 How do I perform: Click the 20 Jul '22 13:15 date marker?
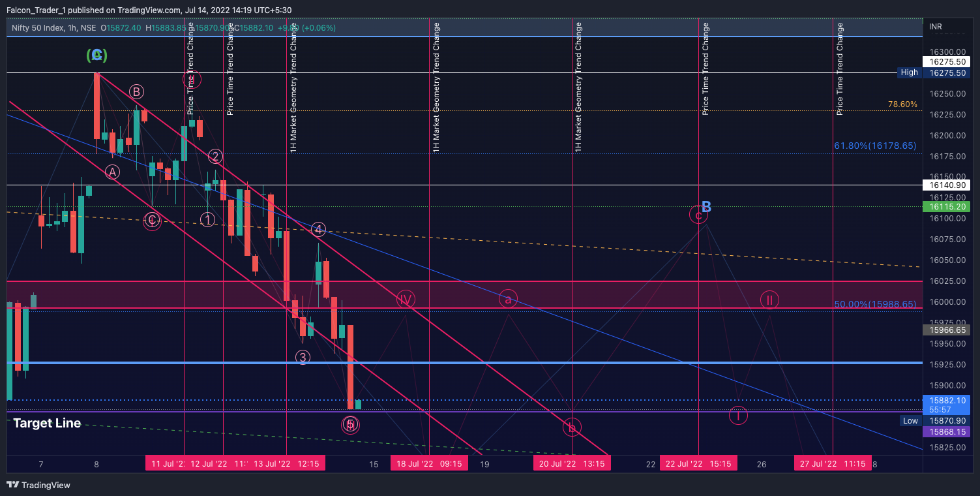(572, 464)
